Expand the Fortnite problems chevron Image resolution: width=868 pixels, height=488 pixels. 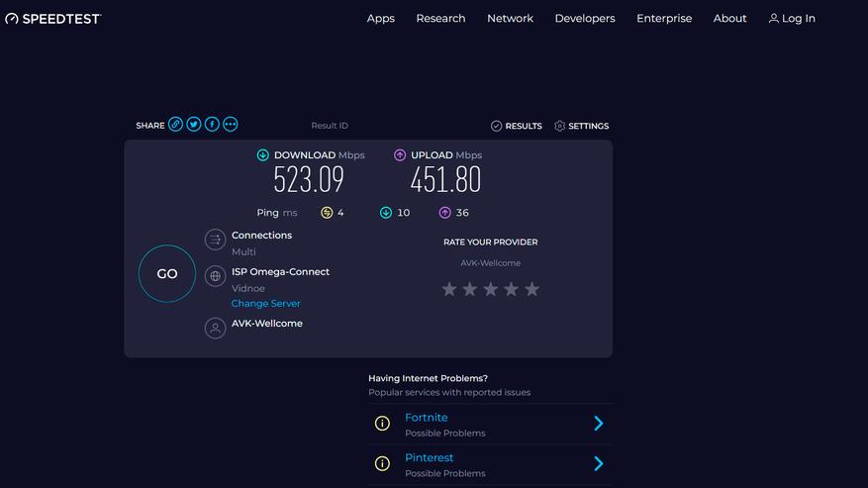[x=598, y=424]
